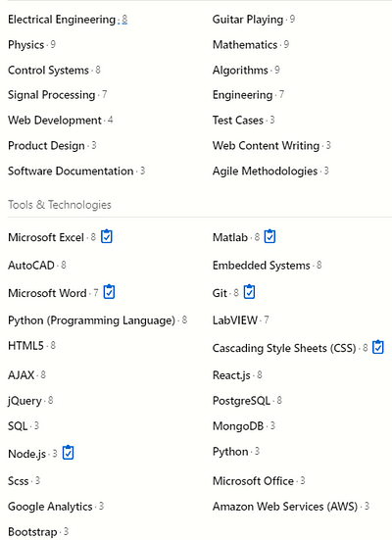The width and height of the screenshot is (392, 540).
Task: Click the MongoDB skill entry
Action: (238, 426)
